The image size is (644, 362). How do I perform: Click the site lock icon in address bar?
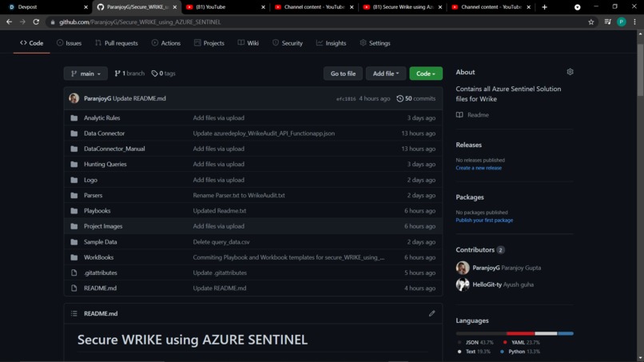click(x=53, y=22)
